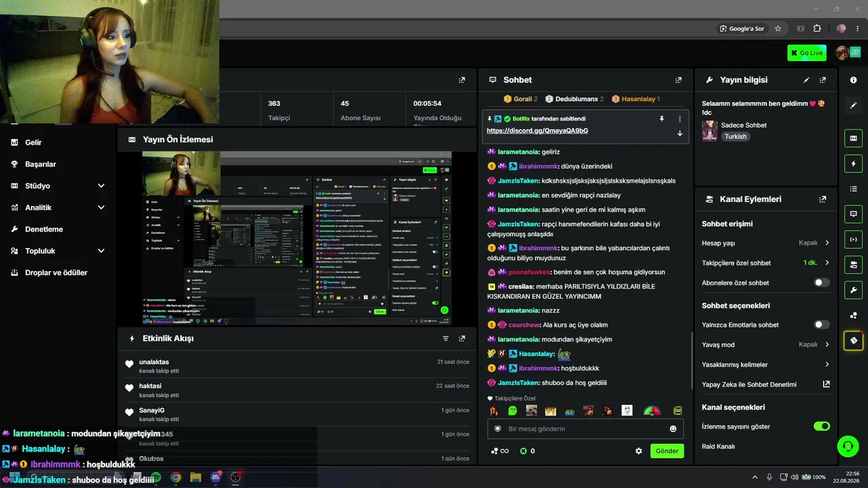Open the info icon in the right rail
The height and width of the screenshot is (488, 868).
pyautogui.click(x=853, y=80)
